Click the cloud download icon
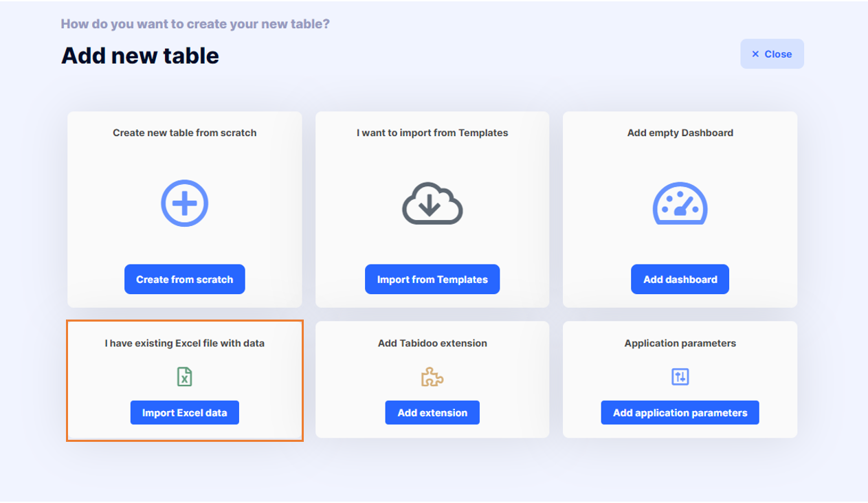868x503 pixels. click(x=432, y=203)
